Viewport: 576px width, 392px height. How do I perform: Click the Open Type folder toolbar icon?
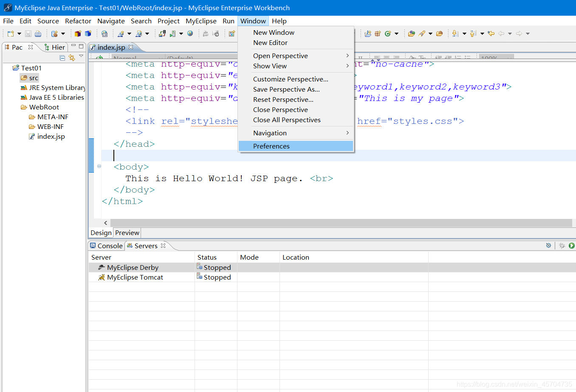[411, 34]
